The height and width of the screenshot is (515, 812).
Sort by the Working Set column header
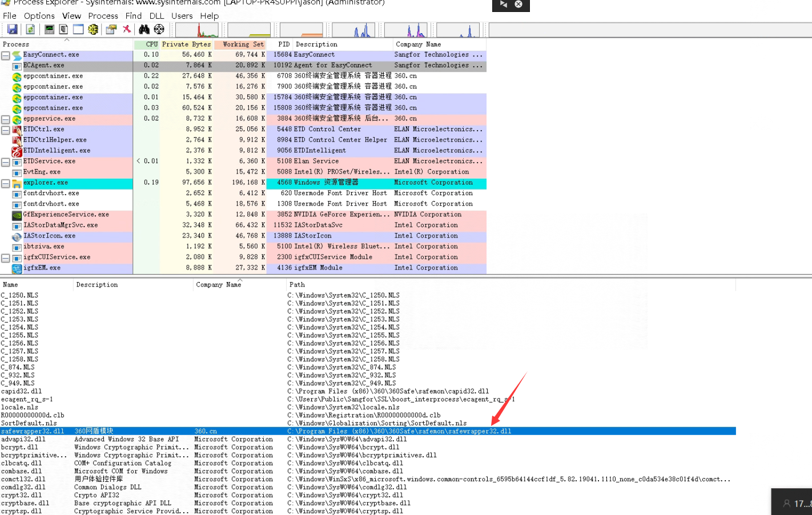point(243,45)
